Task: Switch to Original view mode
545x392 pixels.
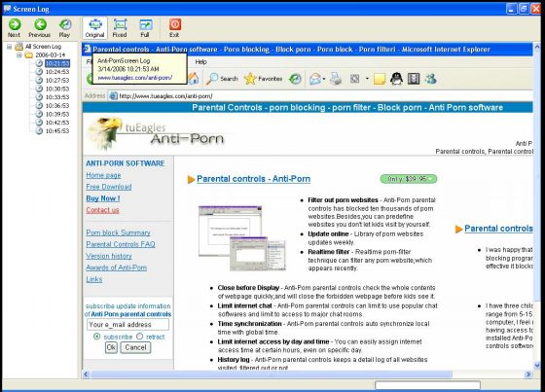Action: tap(94, 28)
